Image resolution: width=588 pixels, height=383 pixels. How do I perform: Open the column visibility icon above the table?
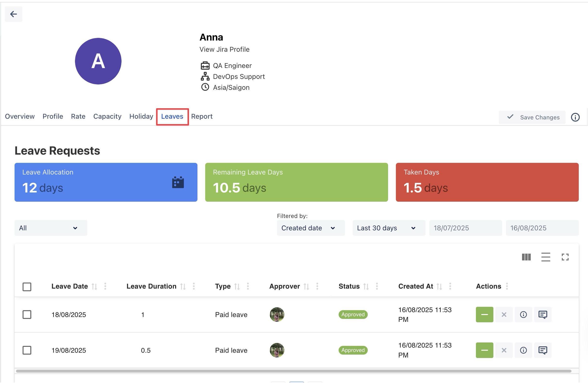[526, 257]
